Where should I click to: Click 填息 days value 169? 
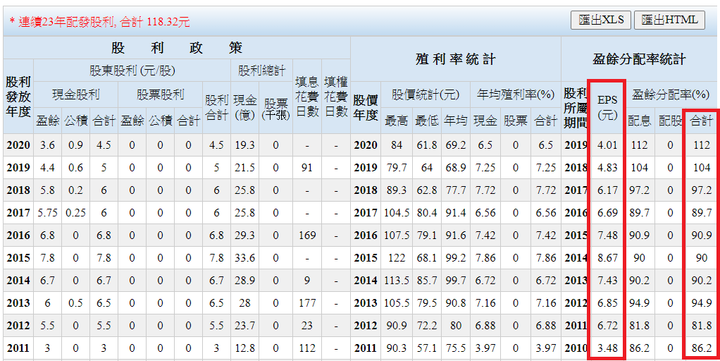coord(307,236)
